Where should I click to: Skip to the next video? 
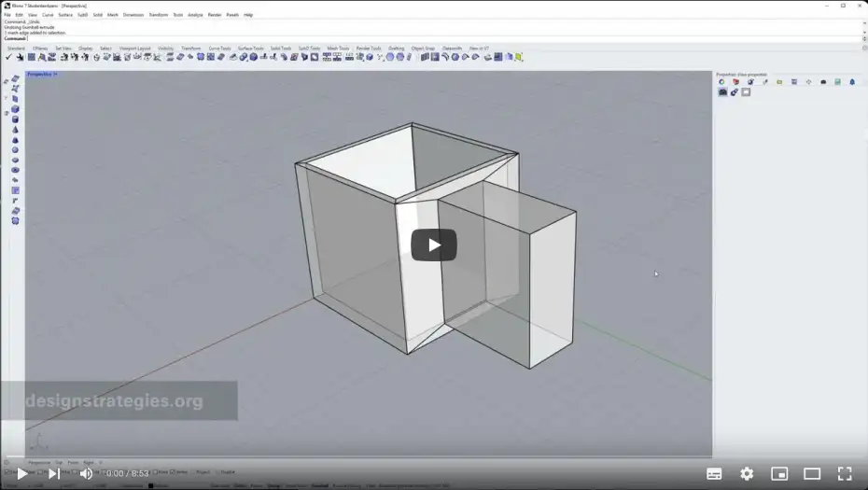click(x=54, y=473)
